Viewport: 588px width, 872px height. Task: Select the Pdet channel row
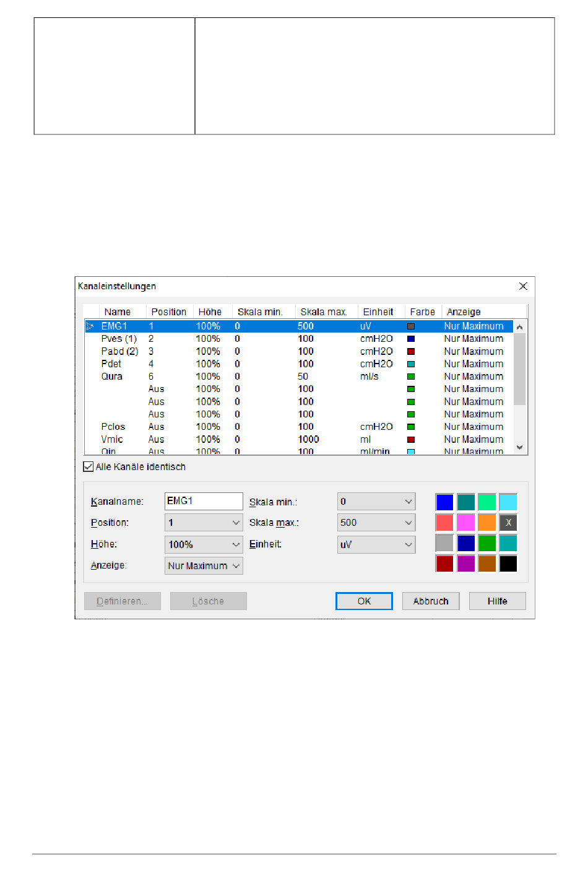pyautogui.click(x=300, y=364)
